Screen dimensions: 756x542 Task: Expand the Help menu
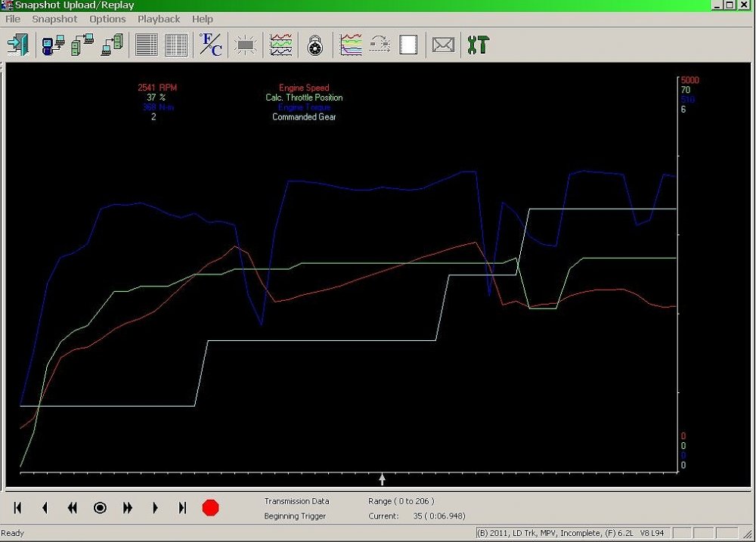click(x=202, y=19)
